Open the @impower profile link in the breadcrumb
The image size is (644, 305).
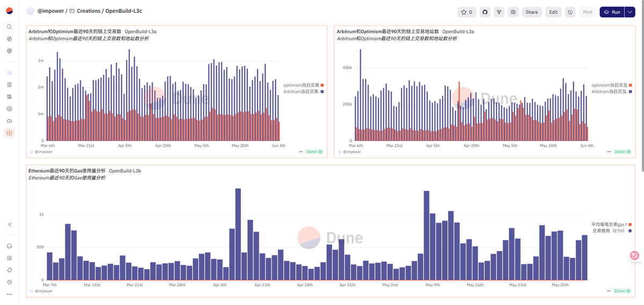(x=51, y=11)
